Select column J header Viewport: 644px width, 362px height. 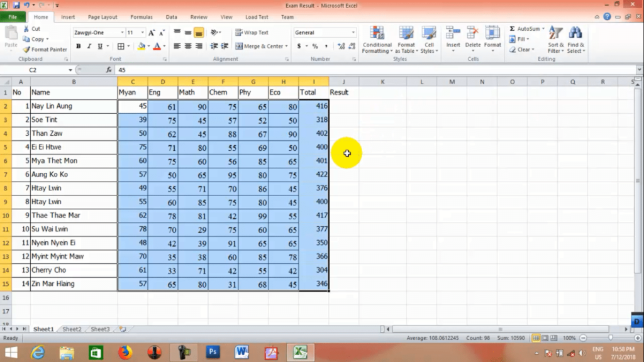[344, 82]
